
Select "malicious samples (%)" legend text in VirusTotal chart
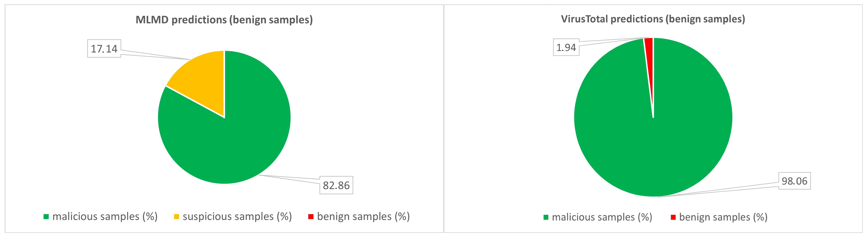coord(602,217)
